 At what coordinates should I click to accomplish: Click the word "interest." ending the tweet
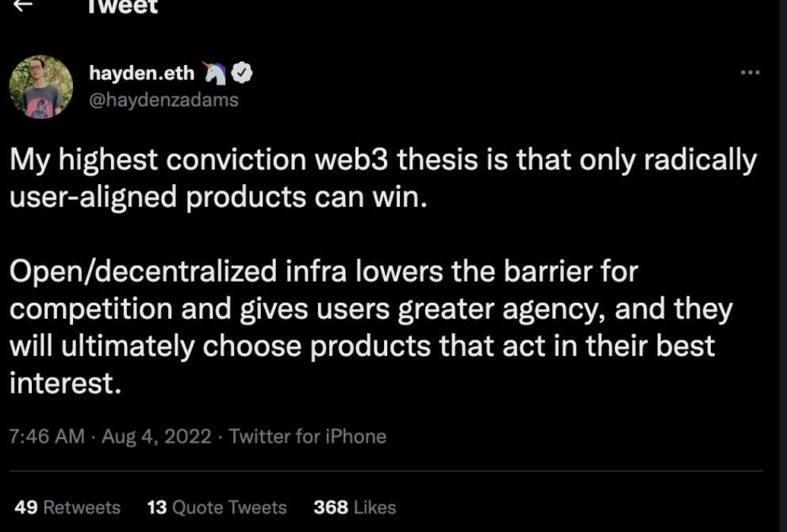[x=65, y=383]
